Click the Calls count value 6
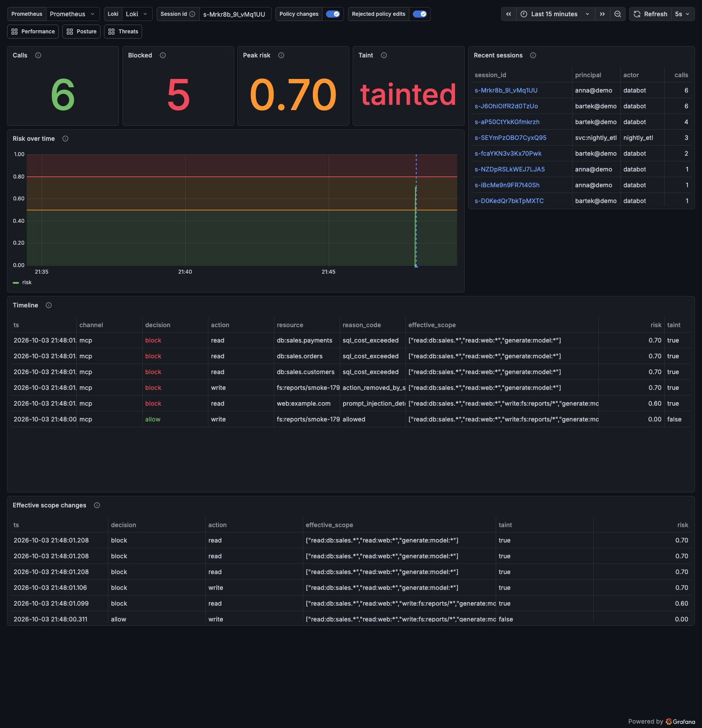Image resolution: width=702 pixels, height=728 pixels. point(63,95)
